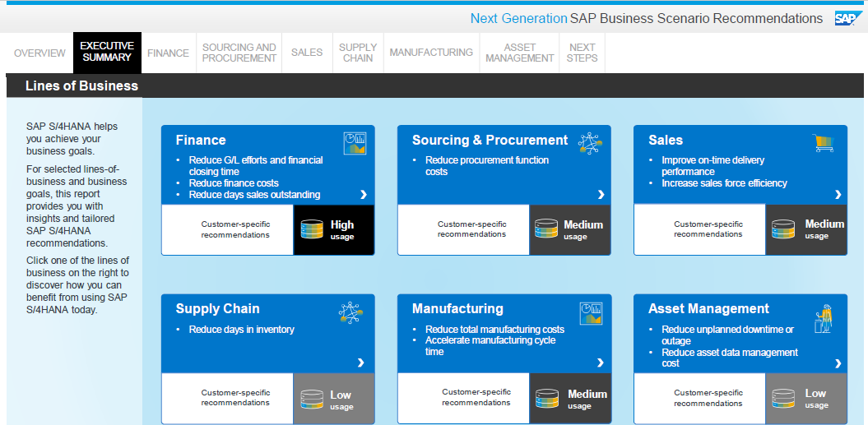Click the Supply Chain Low usage database icon
Screen dimensions: 868x425
point(313,400)
